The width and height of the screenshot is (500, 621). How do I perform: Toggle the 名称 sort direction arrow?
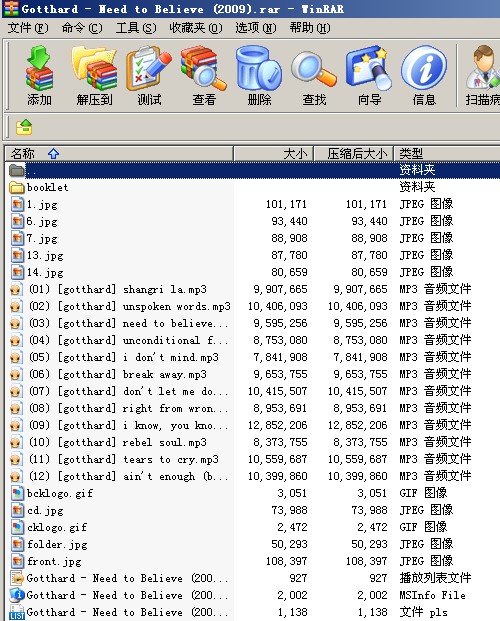[53, 154]
